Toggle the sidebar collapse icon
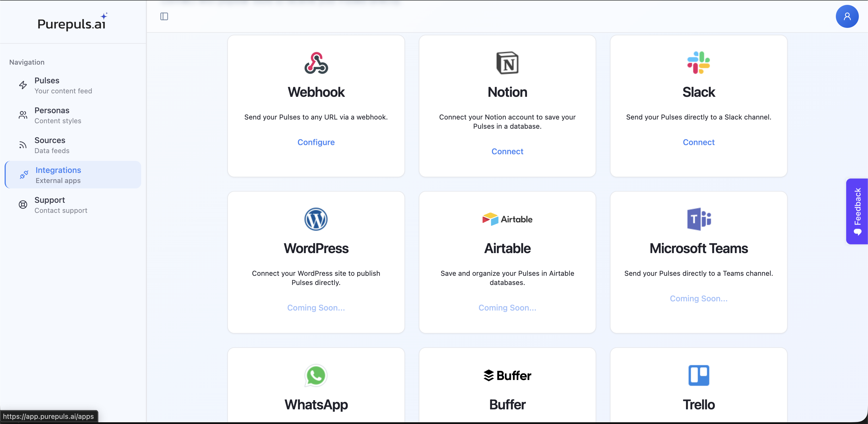 click(x=164, y=16)
